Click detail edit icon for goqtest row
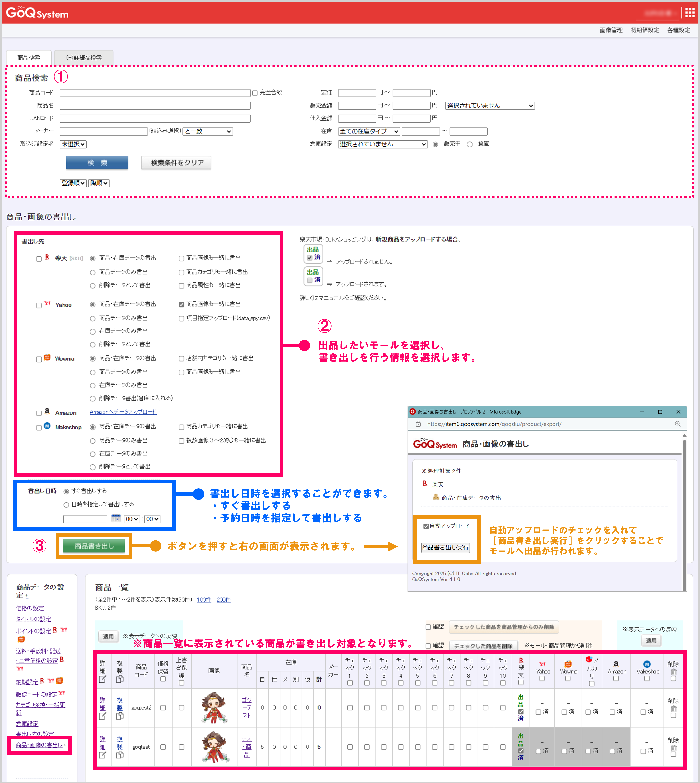Image resolution: width=700 pixels, height=783 pixels. pos(103,755)
